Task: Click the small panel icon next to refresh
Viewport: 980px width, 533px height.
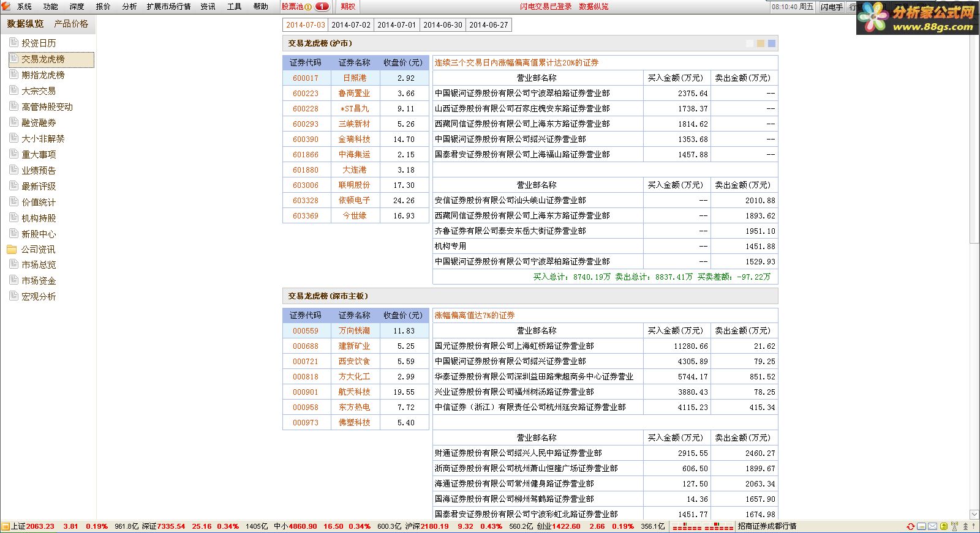Action: pyautogui.click(x=921, y=526)
